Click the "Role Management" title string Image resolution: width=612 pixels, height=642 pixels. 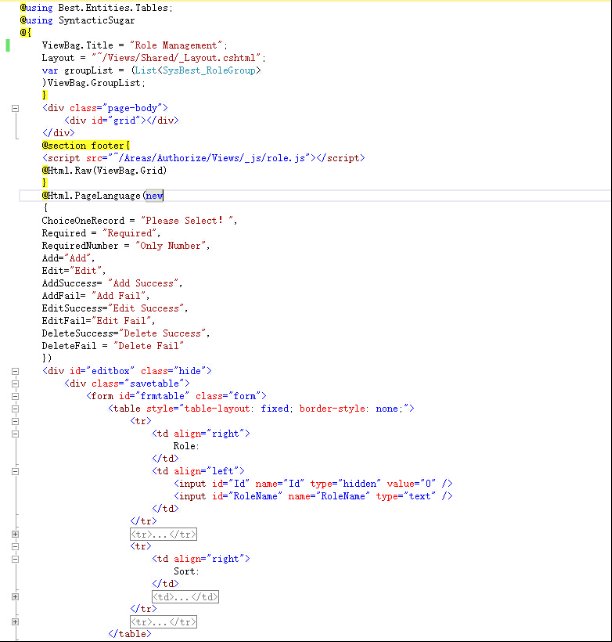point(176,45)
